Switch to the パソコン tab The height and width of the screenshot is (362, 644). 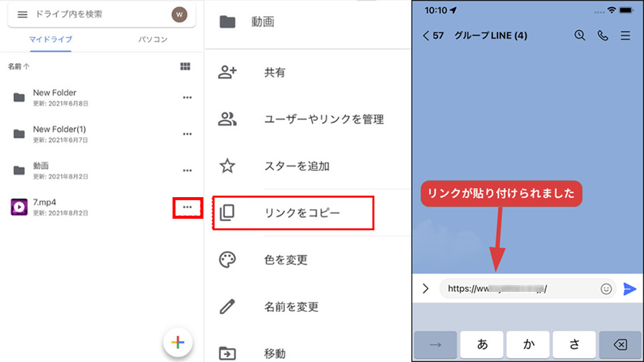point(153,39)
